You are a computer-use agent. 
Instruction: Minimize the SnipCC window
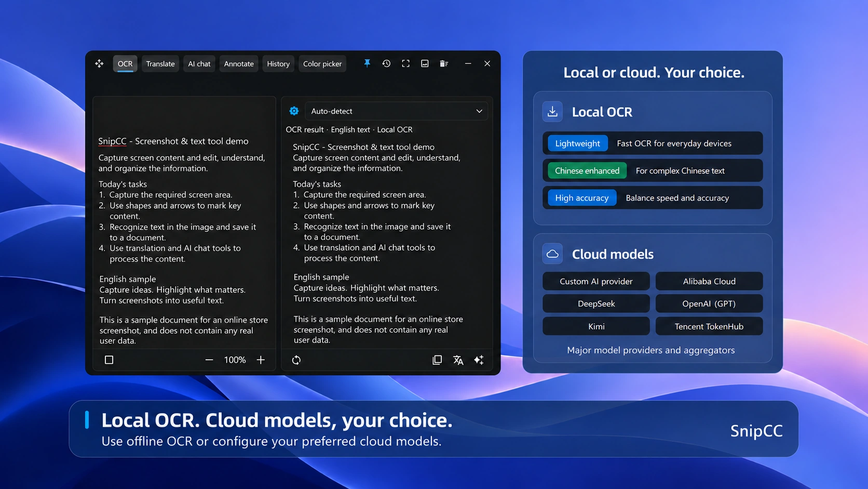point(468,63)
